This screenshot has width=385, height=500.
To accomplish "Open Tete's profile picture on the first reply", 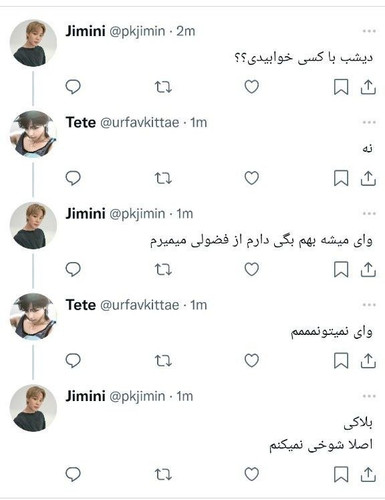I will pos(33,134).
